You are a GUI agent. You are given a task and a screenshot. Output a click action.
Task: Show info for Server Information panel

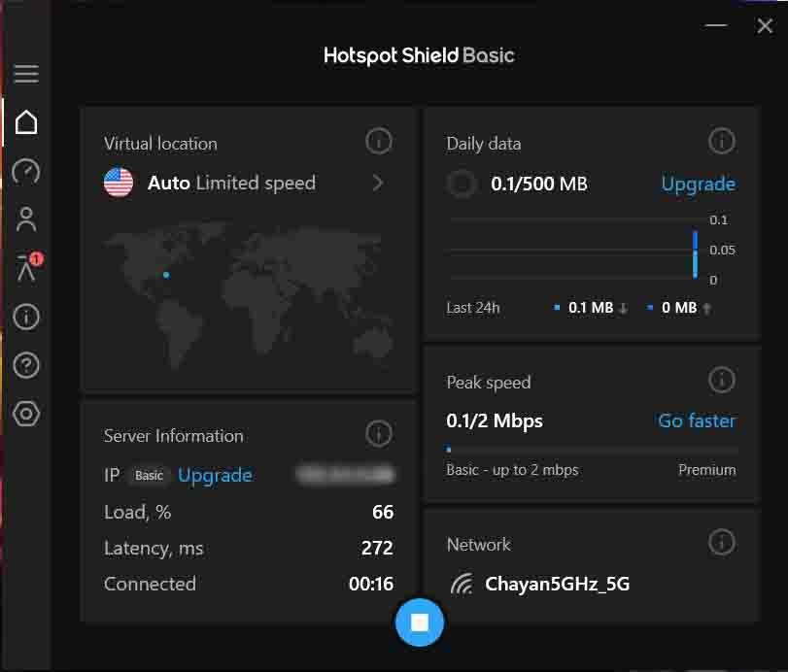(378, 433)
